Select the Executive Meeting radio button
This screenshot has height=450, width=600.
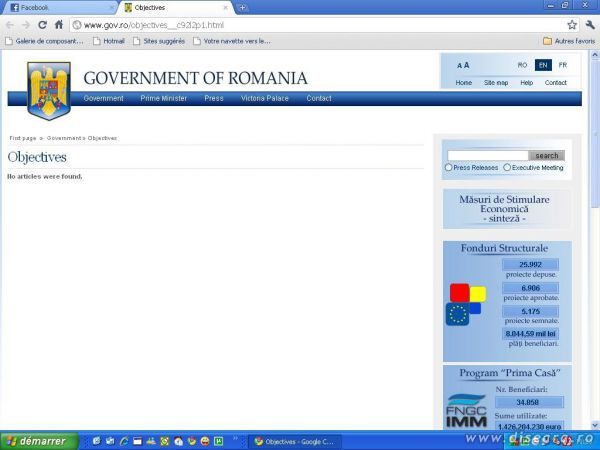tap(507, 168)
